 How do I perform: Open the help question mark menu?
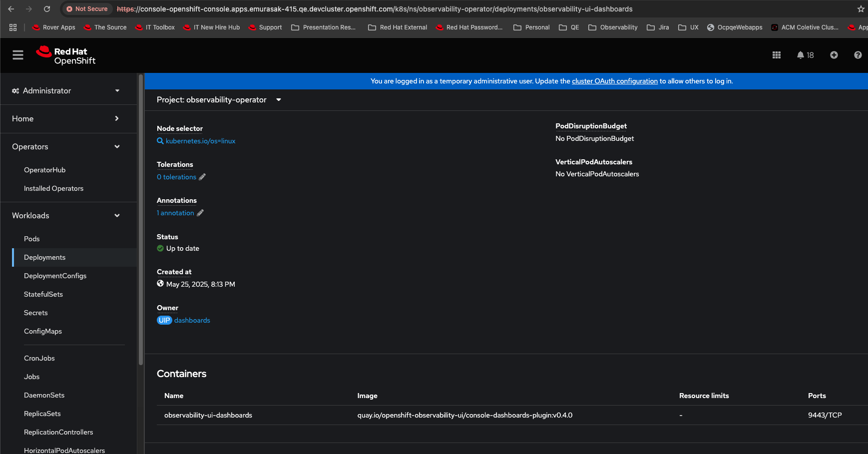(x=858, y=55)
